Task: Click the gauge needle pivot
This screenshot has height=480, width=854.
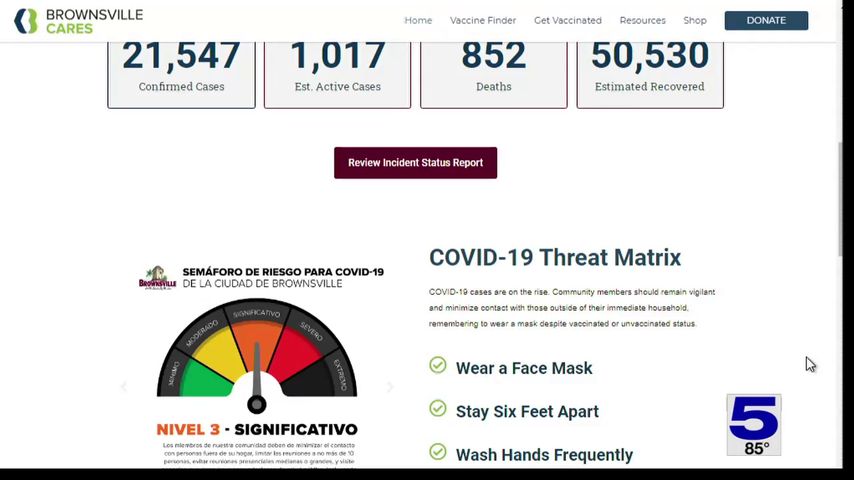Action: coord(257,405)
